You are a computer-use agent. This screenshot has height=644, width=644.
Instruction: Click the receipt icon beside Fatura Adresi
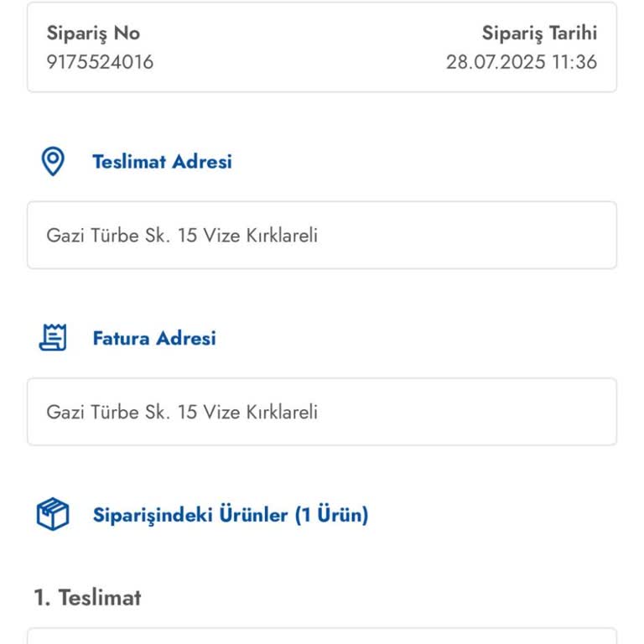pyautogui.click(x=53, y=338)
